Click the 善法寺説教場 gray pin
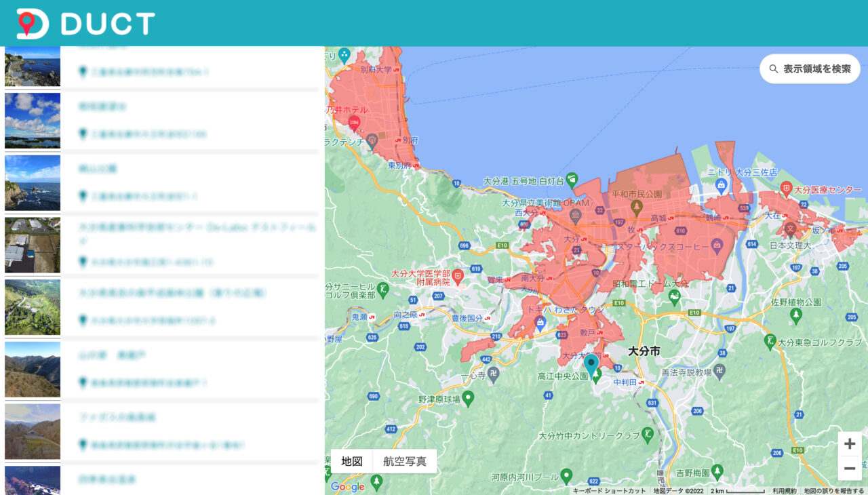The width and height of the screenshot is (868, 495). click(x=719, y=371)
